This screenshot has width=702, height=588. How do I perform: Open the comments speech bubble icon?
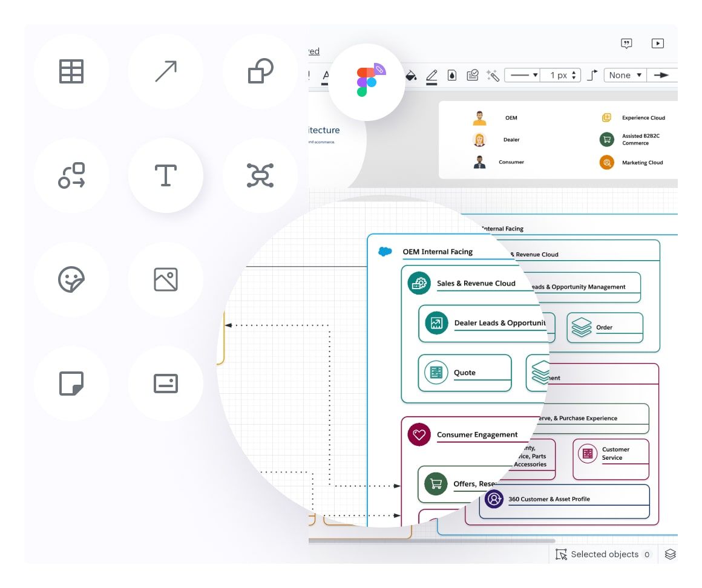(x=626, y=43)
